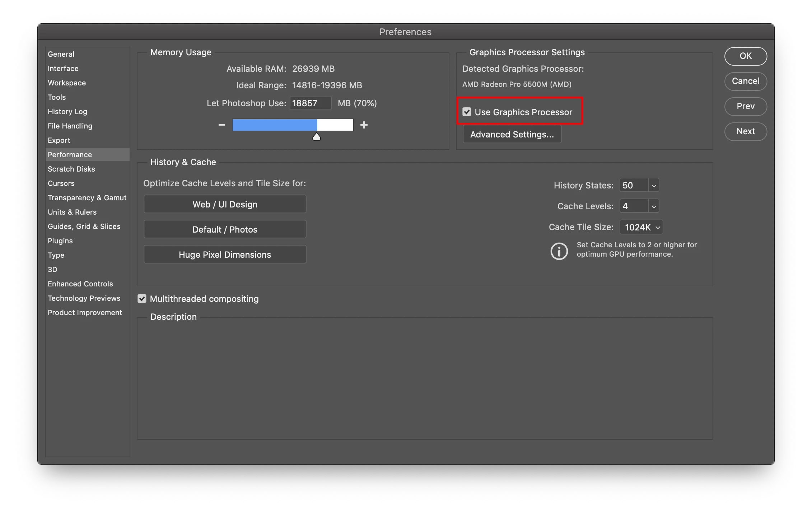
Task: Open Cache Tile Size 1024K dropdown
Action: [x=641, y=227]
